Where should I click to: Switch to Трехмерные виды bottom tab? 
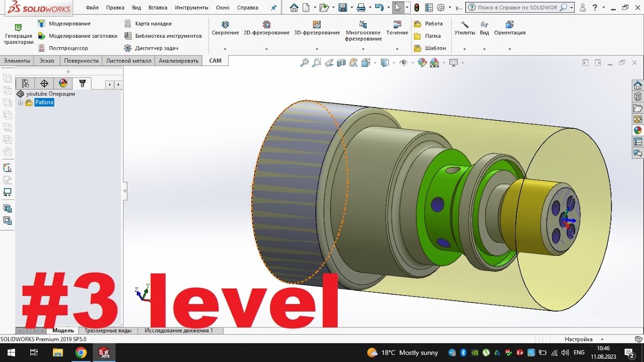pos(108,331)
